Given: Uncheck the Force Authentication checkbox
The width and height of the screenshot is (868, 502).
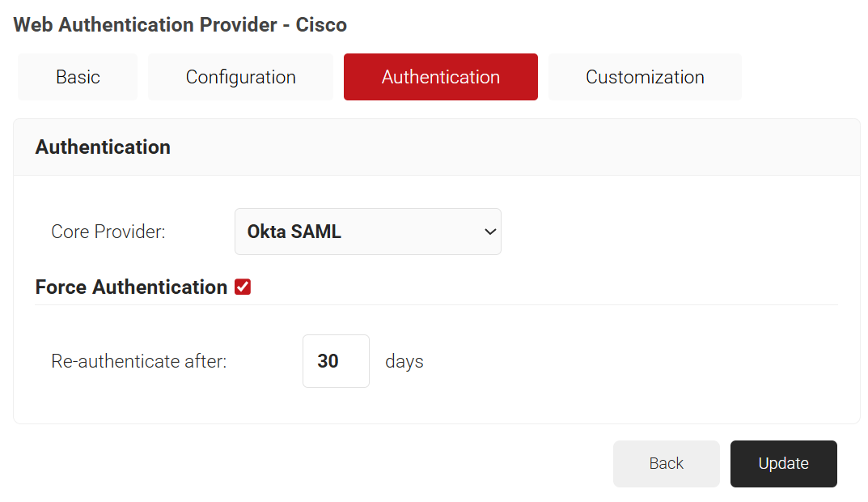Looking at the screenshot, I should pyautogui.click(x=243, y=287).
